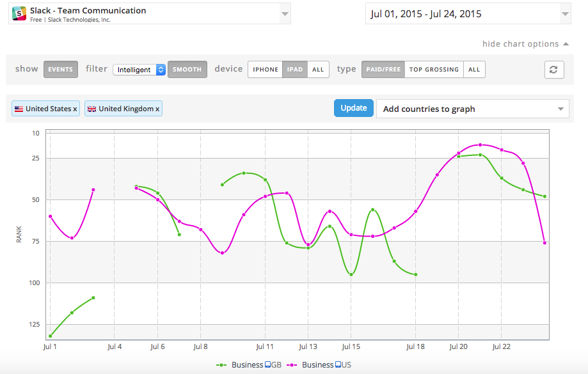
Task: Select the Paid/Free type option
Action: (383, 70)
